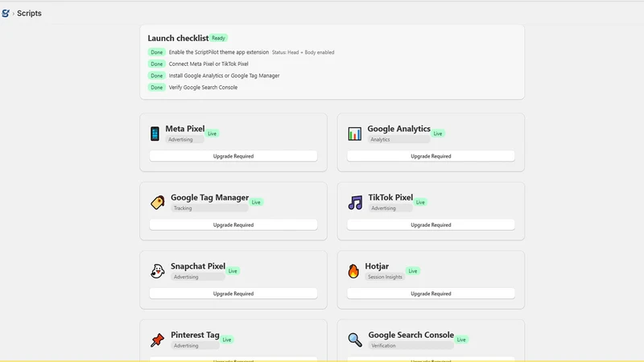Click the Google Tag Manager tag icon

point(157,203)
